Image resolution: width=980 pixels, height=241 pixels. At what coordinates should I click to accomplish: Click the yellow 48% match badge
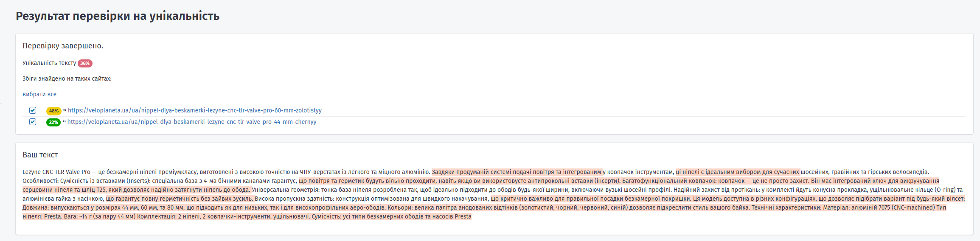tap(53, 111)
